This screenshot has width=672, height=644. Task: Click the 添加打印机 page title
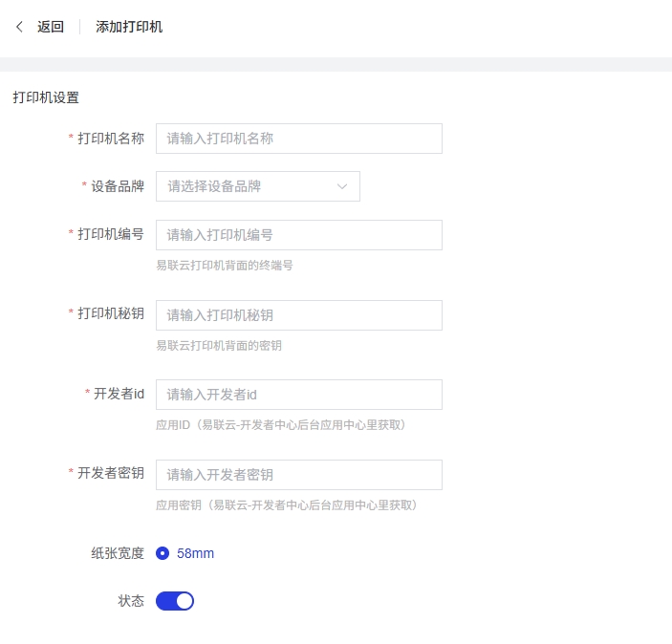pos(129,27)
